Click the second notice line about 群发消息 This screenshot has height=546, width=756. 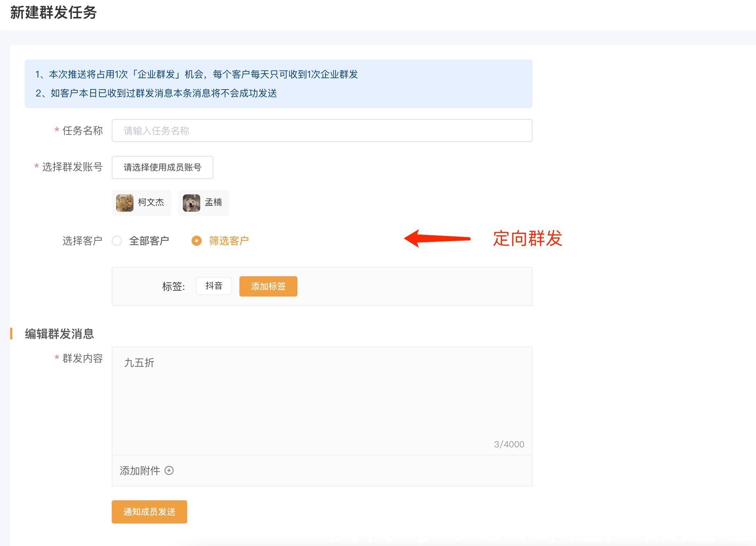(156, 93)
